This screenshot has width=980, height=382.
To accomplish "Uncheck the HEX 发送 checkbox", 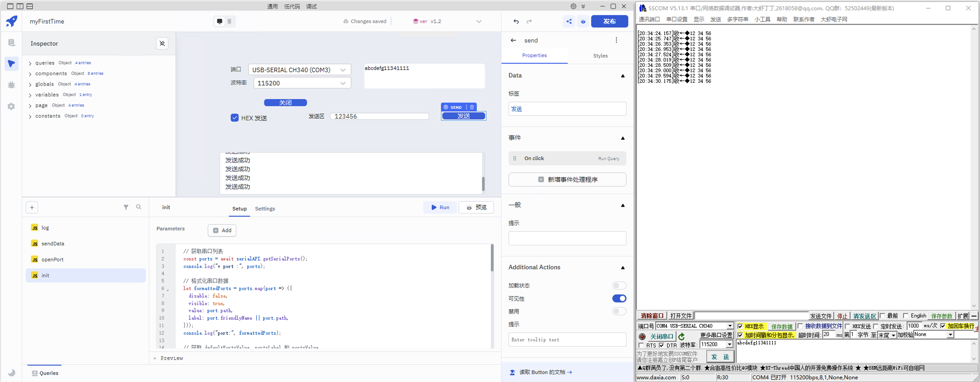I will (234, 118).
